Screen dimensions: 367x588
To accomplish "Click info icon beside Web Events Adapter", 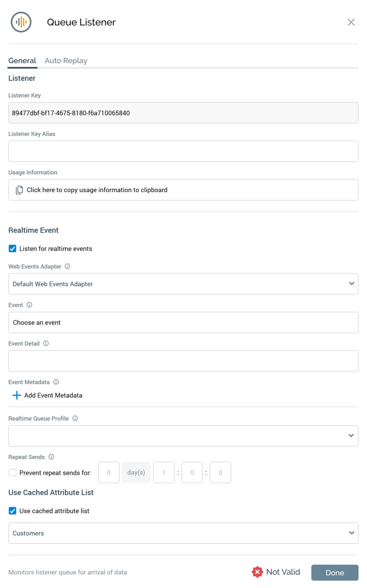I will pyautogui.click(x=68, y=267).
